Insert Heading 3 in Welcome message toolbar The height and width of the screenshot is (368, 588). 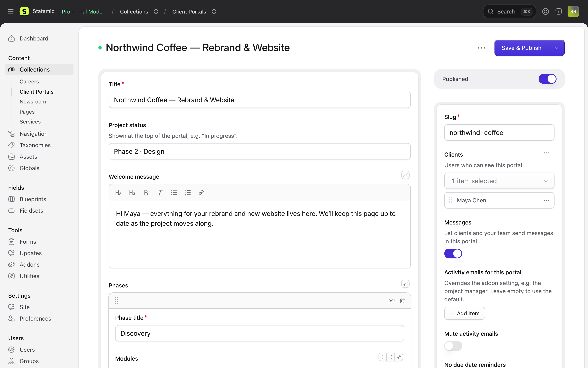132,193
